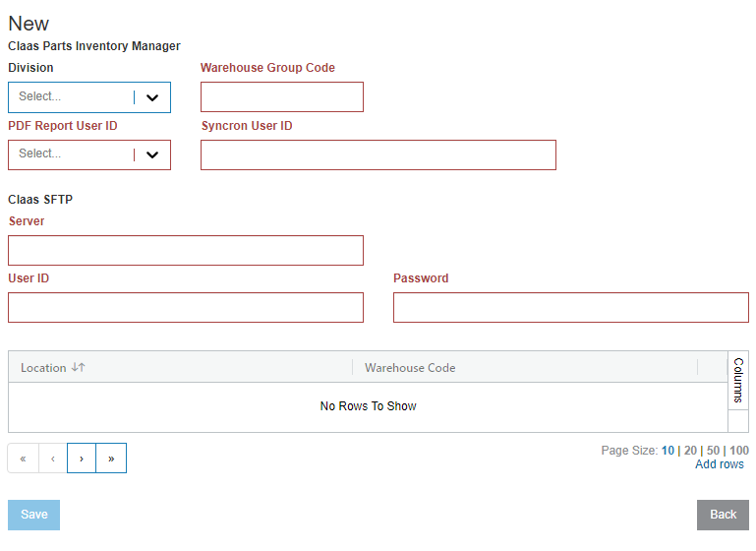Set page size to 10
The height and width of the screenshot is (551, 756).
pos(668,451)
